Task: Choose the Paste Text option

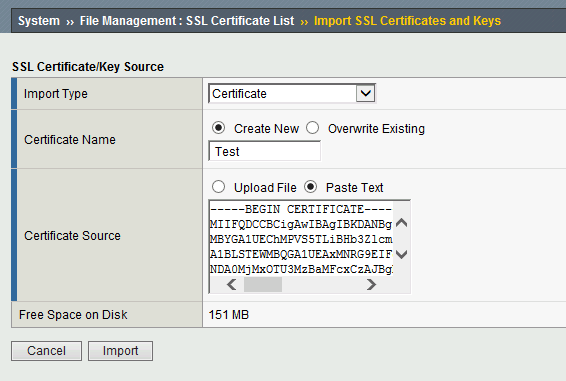Action: [310, 187]
